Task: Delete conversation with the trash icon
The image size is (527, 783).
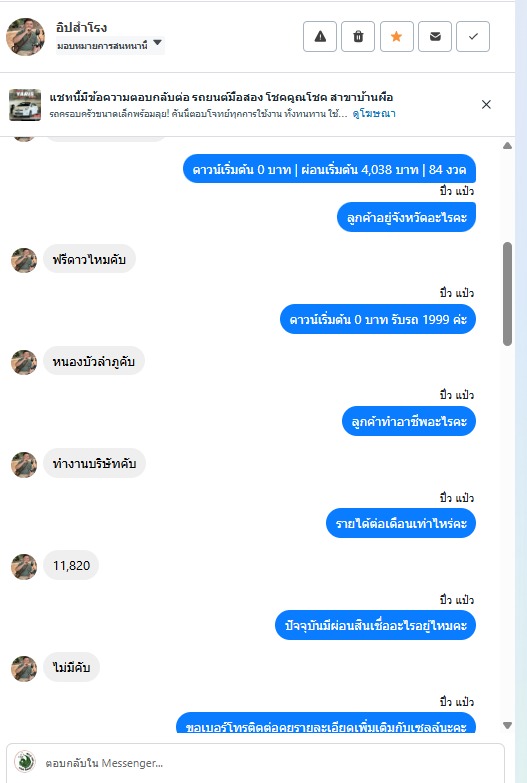Action: (358, 36)
